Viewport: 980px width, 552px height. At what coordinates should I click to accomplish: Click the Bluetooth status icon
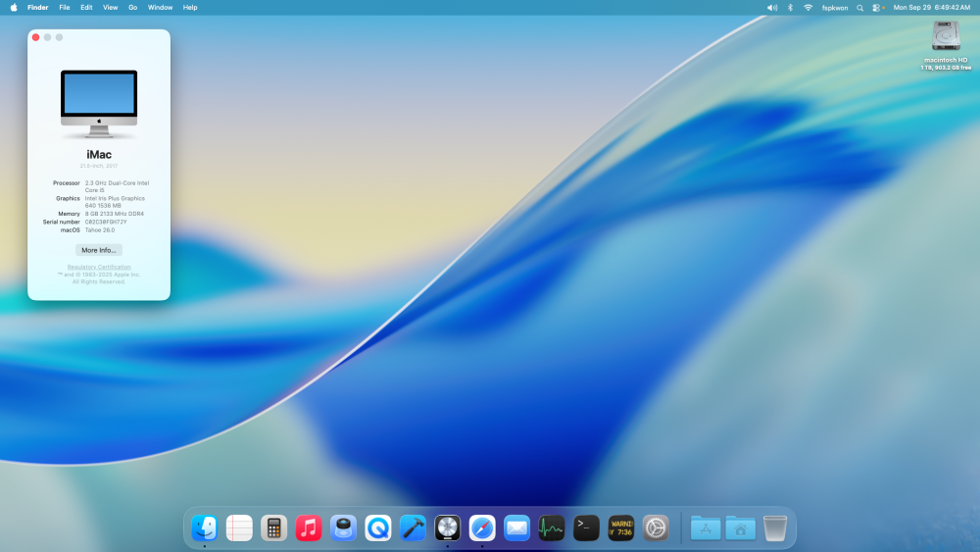(x=790, y=8)
